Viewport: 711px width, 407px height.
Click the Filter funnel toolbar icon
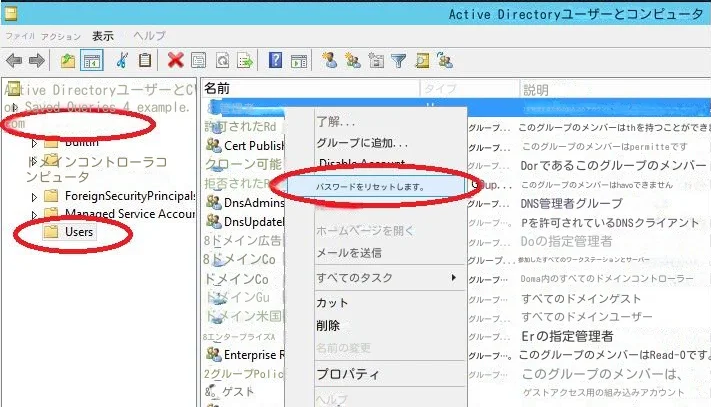point(398,61)
